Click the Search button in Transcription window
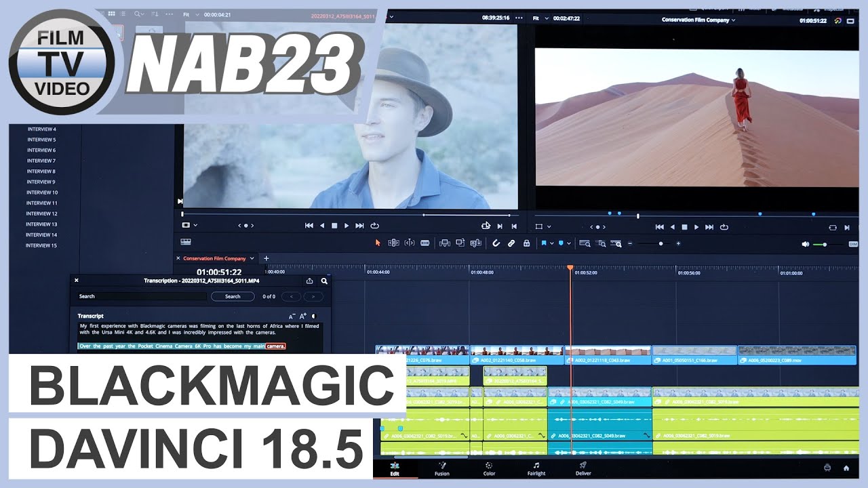Viewport: 868px width, 488px height. pos(233,296)
